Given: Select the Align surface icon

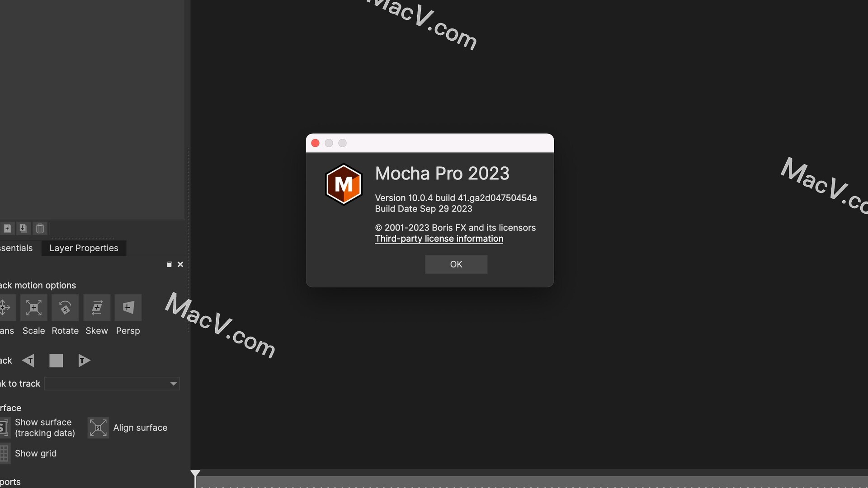Looking at the screenshot, I should pyautogui.click(x=97, y=427).
